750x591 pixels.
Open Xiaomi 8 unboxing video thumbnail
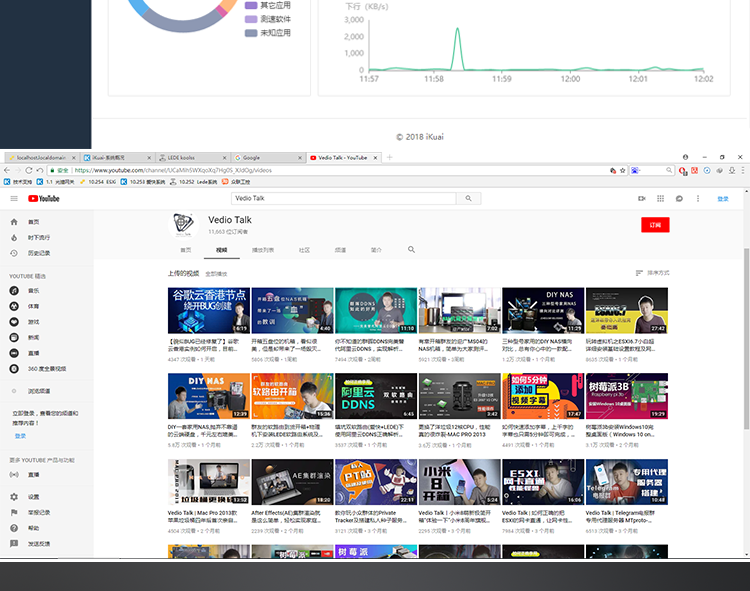point(459,482)
